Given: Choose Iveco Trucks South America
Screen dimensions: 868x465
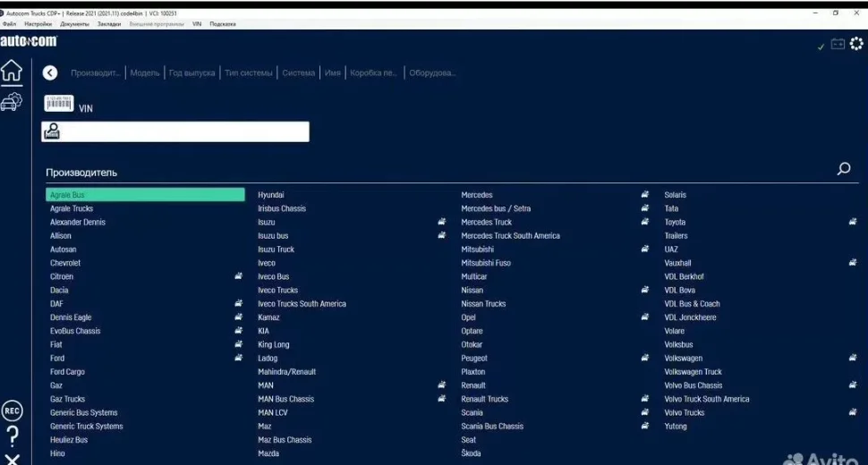Looking at the screenshot, I should pos(302,304).
